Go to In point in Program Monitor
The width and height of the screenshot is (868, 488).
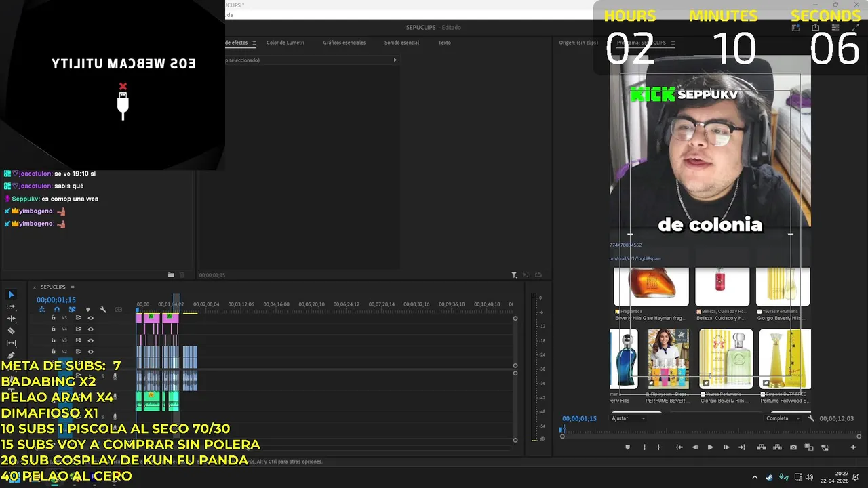(679, 447)
